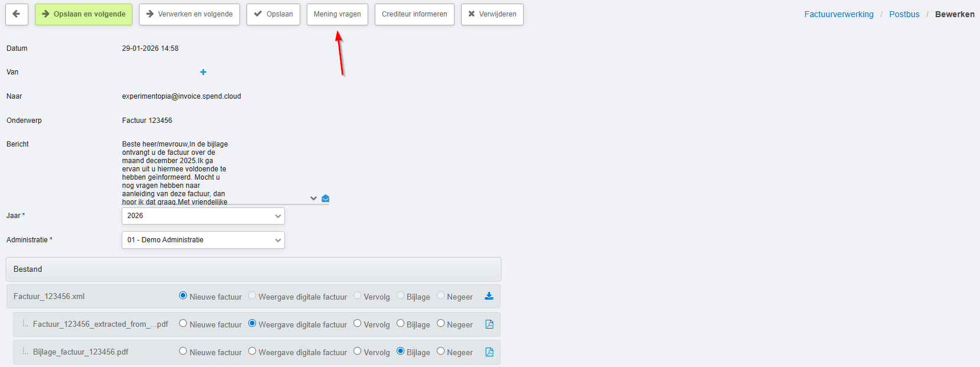Click the open envelope icon in Bericht
980x367 pixels.
326,199
